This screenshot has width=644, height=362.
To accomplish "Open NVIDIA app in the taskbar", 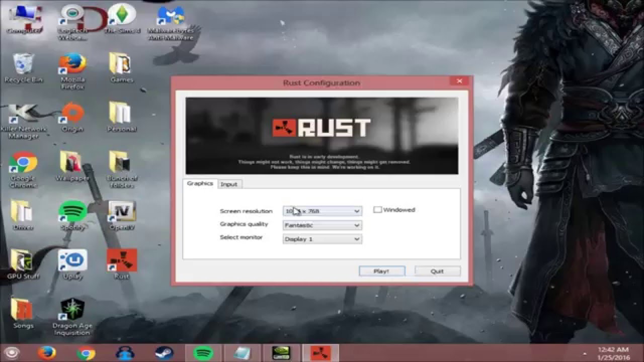I will tap(280, 353).
